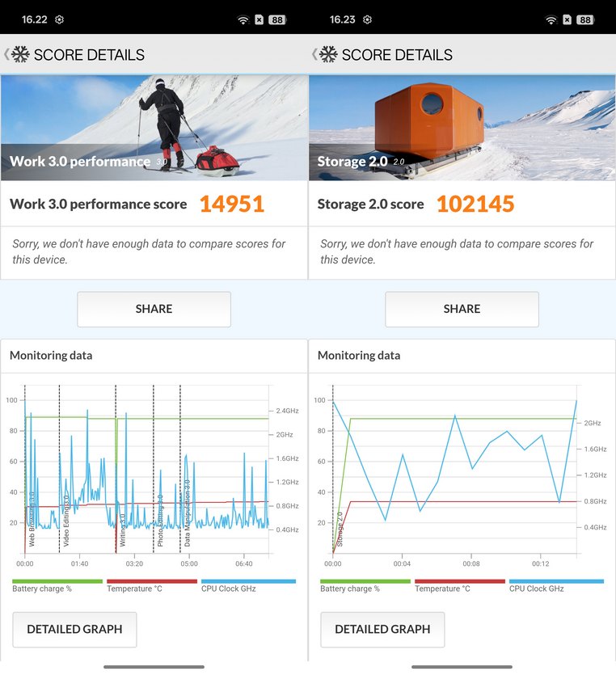The width and height of the screenshot is (616, 675).
Task: Tap the left screen navigation home bar
Action: (154, 667)
